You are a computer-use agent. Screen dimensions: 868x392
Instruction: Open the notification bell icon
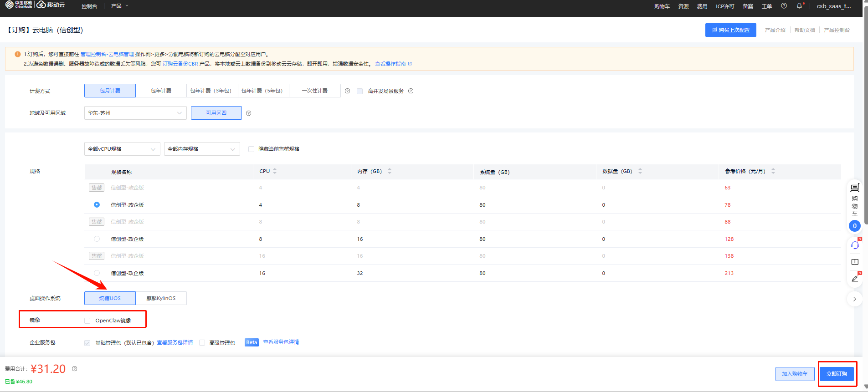[x=799, y=6]
